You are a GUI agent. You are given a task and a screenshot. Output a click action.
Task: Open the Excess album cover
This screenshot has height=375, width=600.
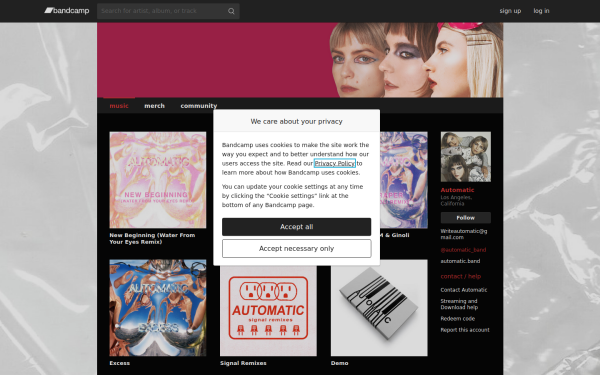tap(158, 308)
